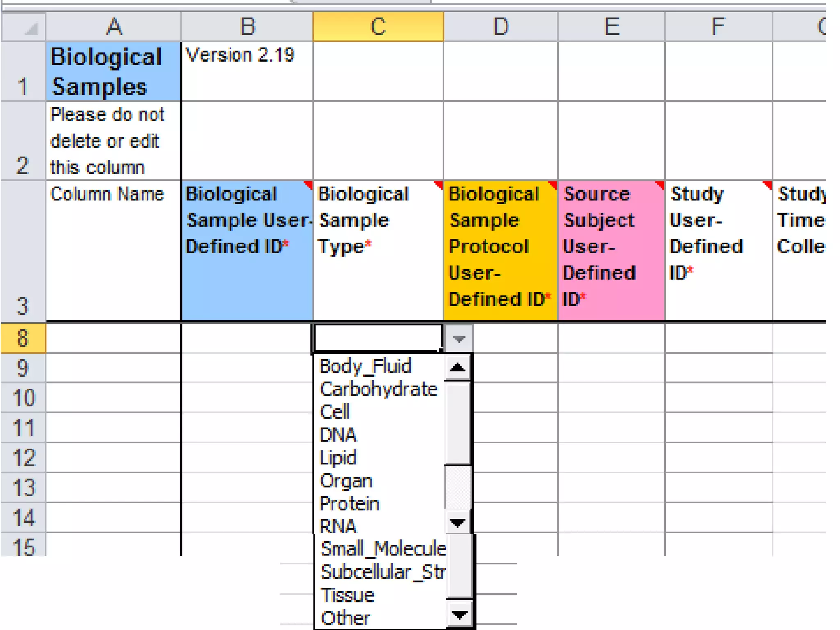This screenshot has width=840, height=630.
Task: Select column C header
Action: 378,27
